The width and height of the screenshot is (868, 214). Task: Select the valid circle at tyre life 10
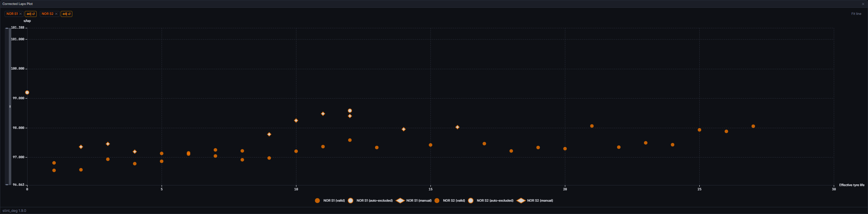(x=296, y=151)
